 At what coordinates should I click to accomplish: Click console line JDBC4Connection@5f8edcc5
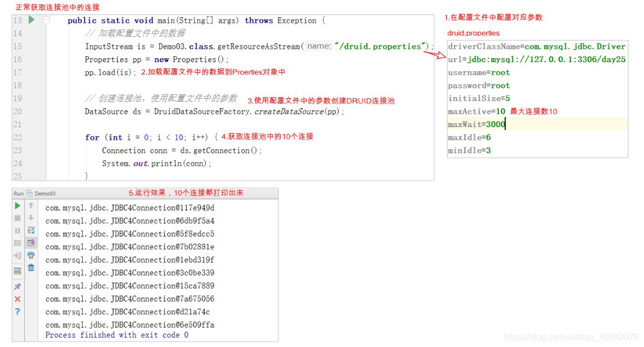[x=130, y=234]
